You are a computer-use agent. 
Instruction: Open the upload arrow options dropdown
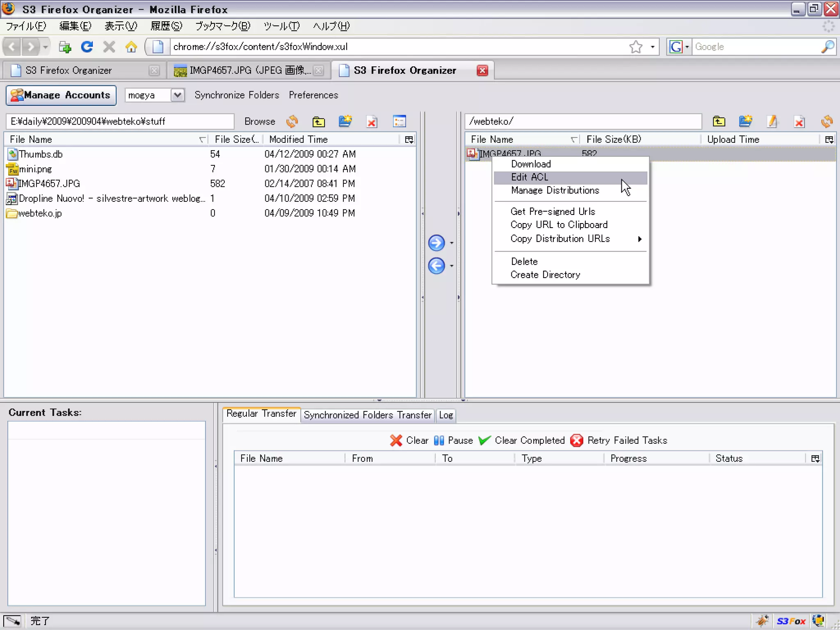[x=452, y=243]
